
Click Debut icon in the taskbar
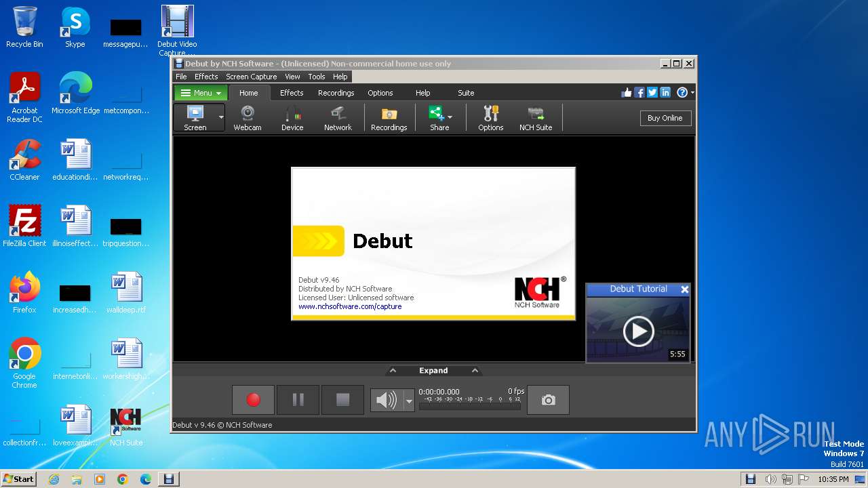[169, 479]
